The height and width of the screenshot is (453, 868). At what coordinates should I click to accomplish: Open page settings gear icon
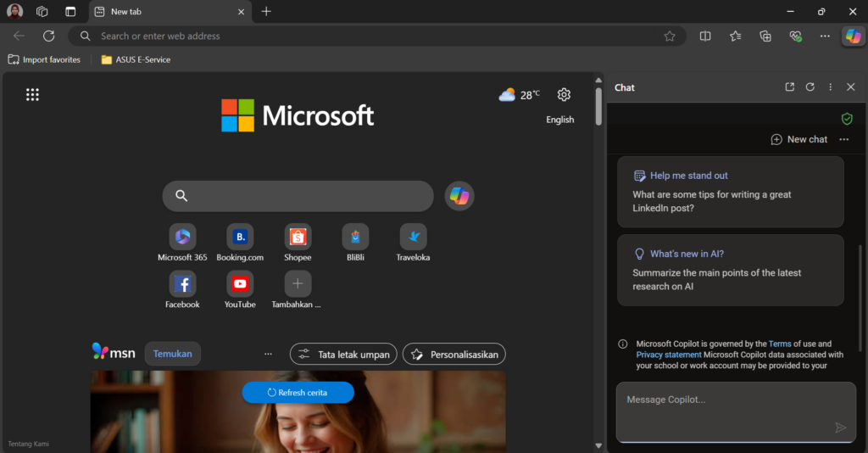tap(564, 94)
